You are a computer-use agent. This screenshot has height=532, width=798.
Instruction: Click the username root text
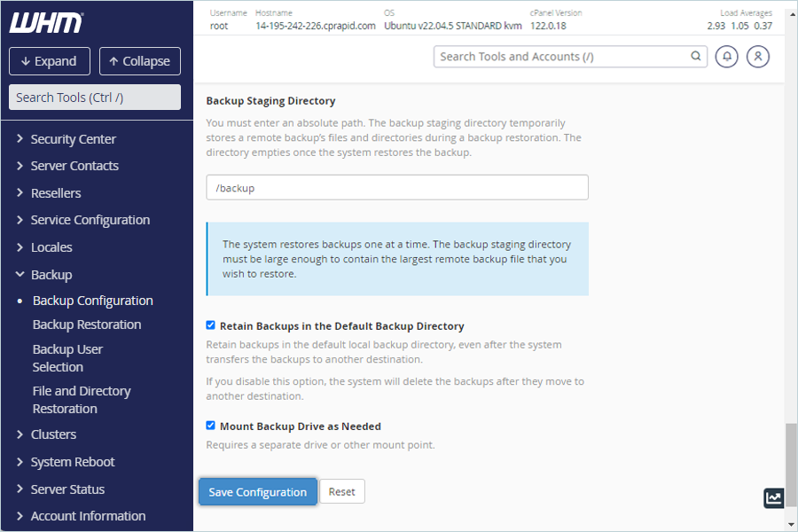219,26
